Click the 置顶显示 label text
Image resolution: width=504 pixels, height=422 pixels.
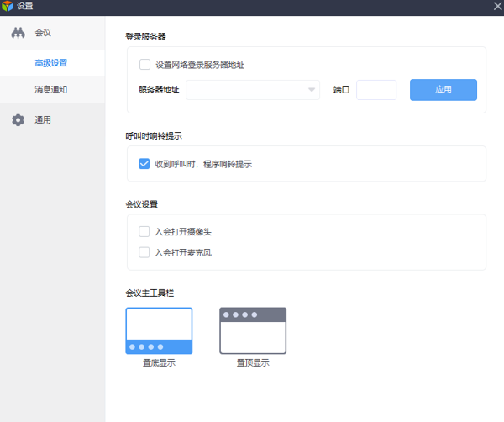pos(253,363)
